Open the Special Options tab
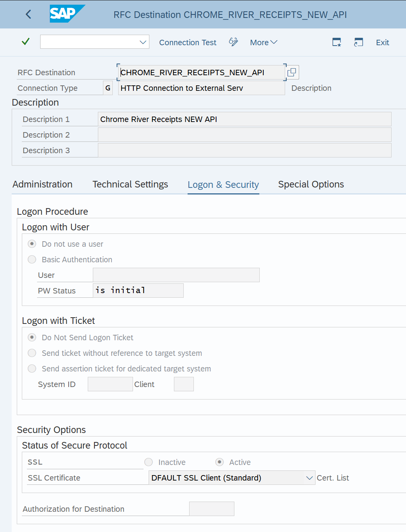 point(310,184)
